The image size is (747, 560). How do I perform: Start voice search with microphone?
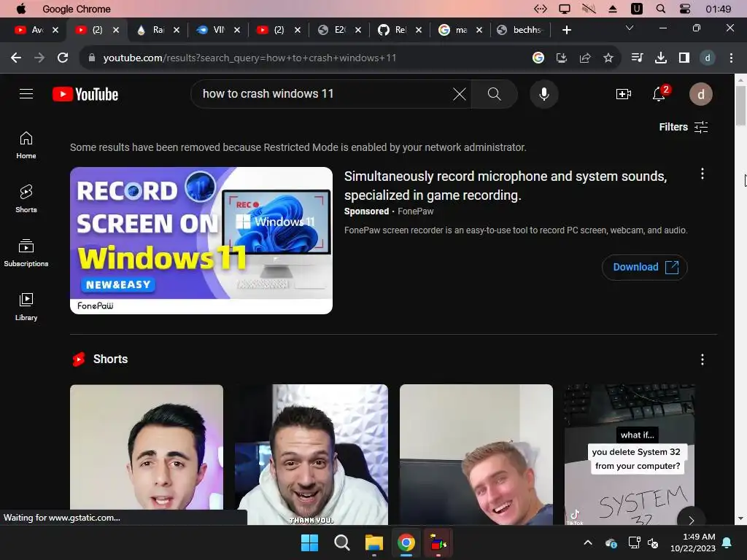[543, 94]
